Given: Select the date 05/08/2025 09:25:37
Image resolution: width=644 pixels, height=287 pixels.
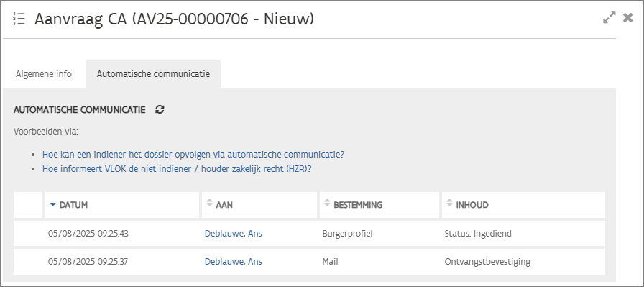Looking at the screenshot, I should pos(88,262).
